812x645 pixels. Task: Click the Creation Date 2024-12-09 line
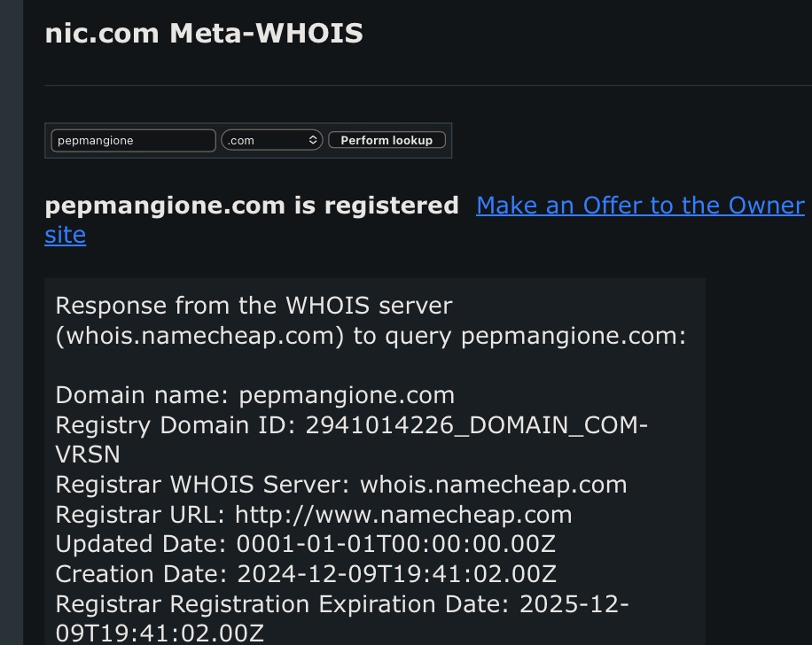pos(305,574)
